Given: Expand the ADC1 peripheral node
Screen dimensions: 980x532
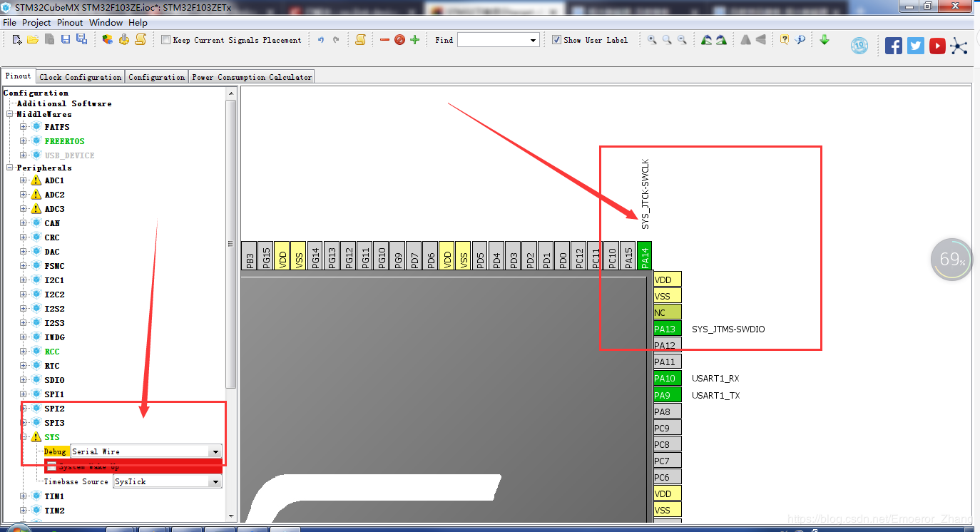Looking at the screenshot, I should pyautogui.click(x=24, y=180).
